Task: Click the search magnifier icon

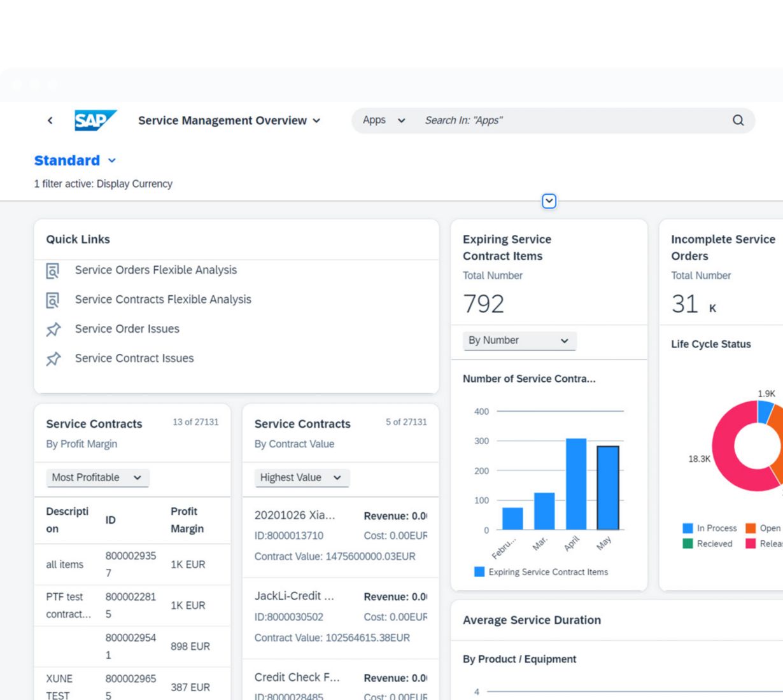Action: point(738,120)
